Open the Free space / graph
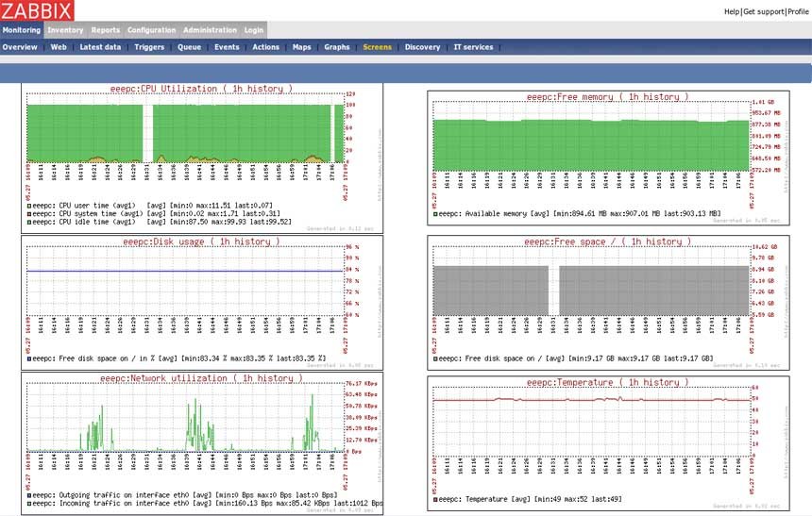 (608, 303)
